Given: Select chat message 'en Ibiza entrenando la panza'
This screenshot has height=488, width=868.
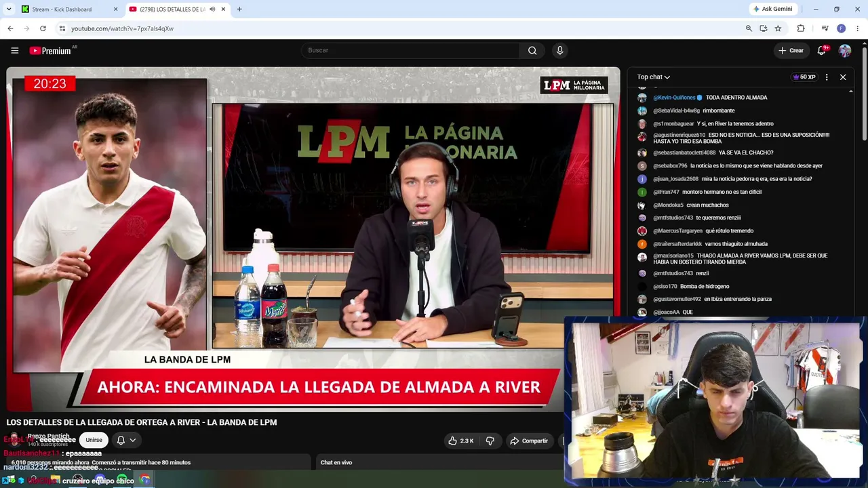Looking at the screenshot, I should point(738,299).
